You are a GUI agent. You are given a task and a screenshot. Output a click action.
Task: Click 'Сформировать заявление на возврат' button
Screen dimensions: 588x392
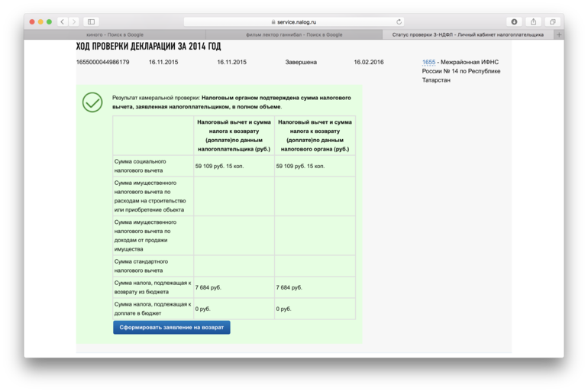point(172,327)
